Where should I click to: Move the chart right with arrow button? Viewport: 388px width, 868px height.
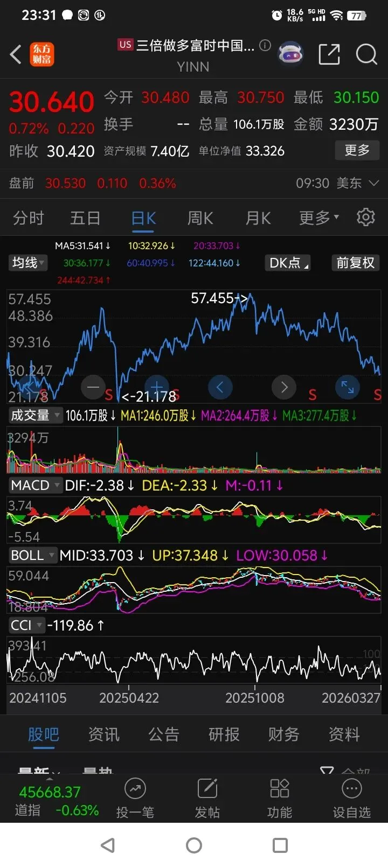[x=284, y=387]
